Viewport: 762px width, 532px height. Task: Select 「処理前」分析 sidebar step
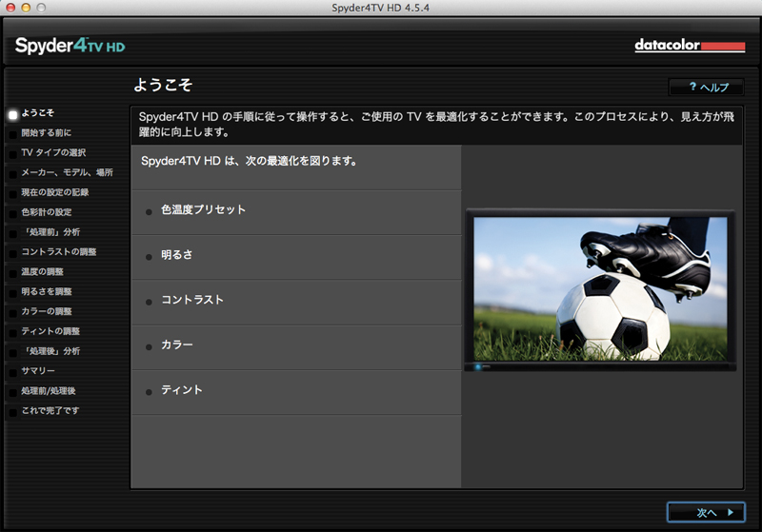(x=51, y=232)
